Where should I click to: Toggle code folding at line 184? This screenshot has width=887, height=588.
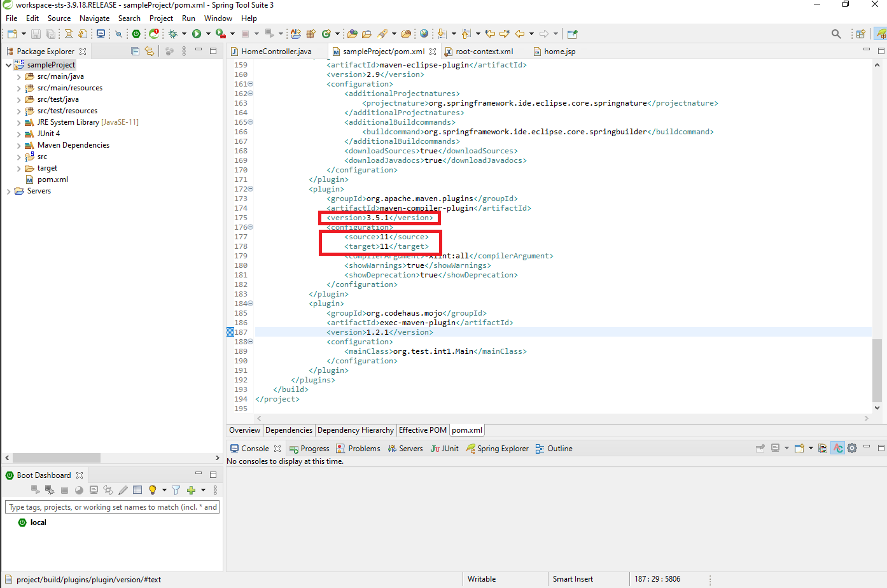251,304
